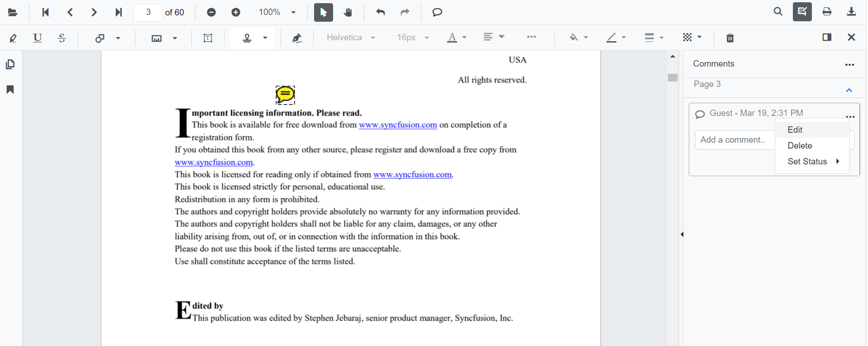Activate the text selection cursor tool
The height and width of the screenshot is (346, 868).
tap(324, 12)
